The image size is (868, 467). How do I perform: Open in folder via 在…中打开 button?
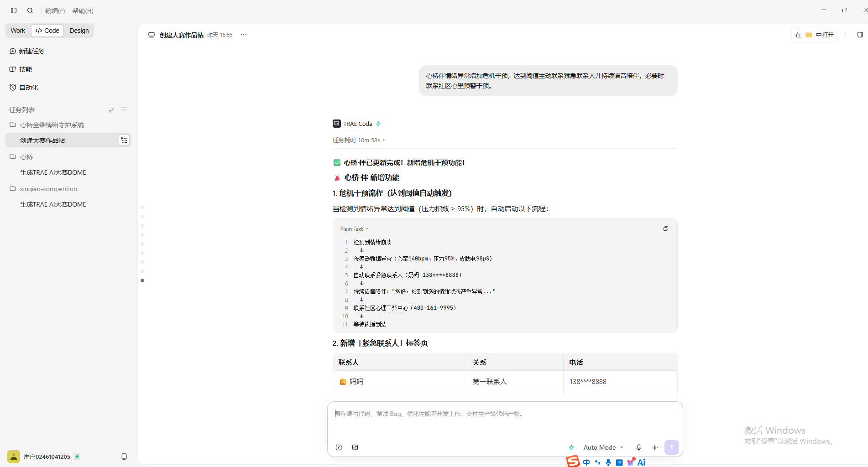click(x=815, y=35)
